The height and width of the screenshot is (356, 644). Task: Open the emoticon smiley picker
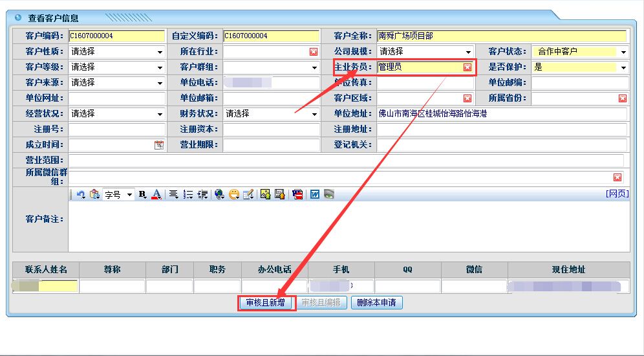tap(234, 194)
